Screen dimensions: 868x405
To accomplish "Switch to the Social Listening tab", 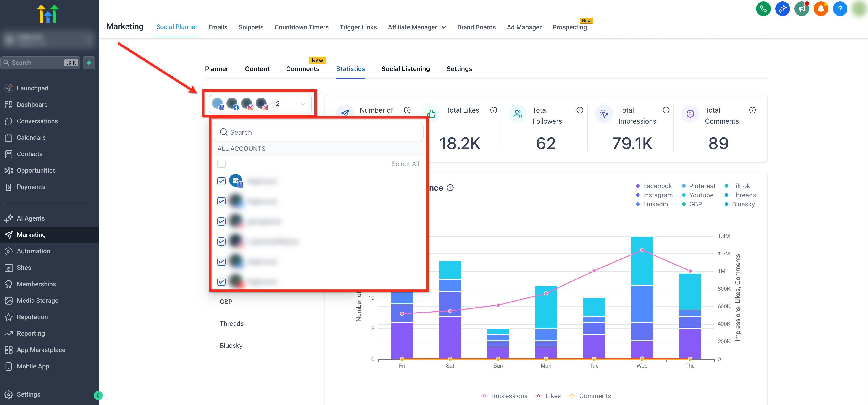I will click(x=405, y=69).
